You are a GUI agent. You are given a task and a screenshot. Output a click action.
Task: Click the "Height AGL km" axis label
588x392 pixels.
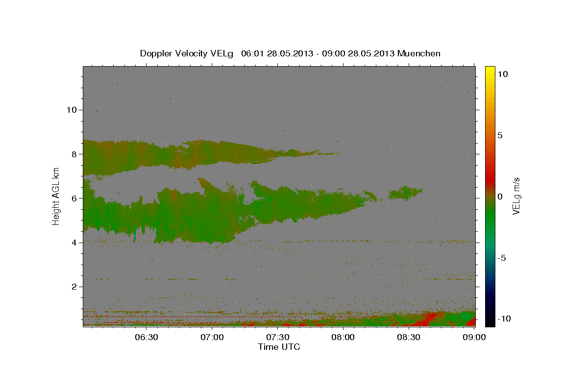click(x=56, y=196)
